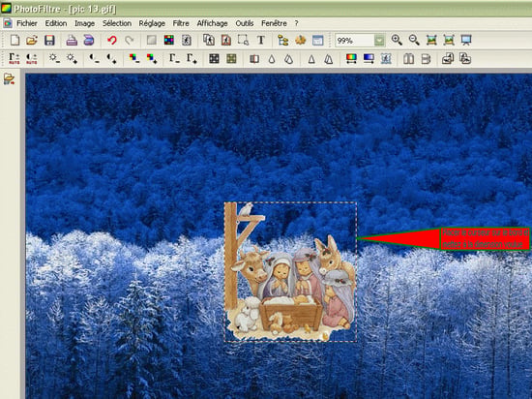The height and width of the screenshot is (399, 532).
Task: Open the PhotoMasque tool
Action: tap(386, 59)
